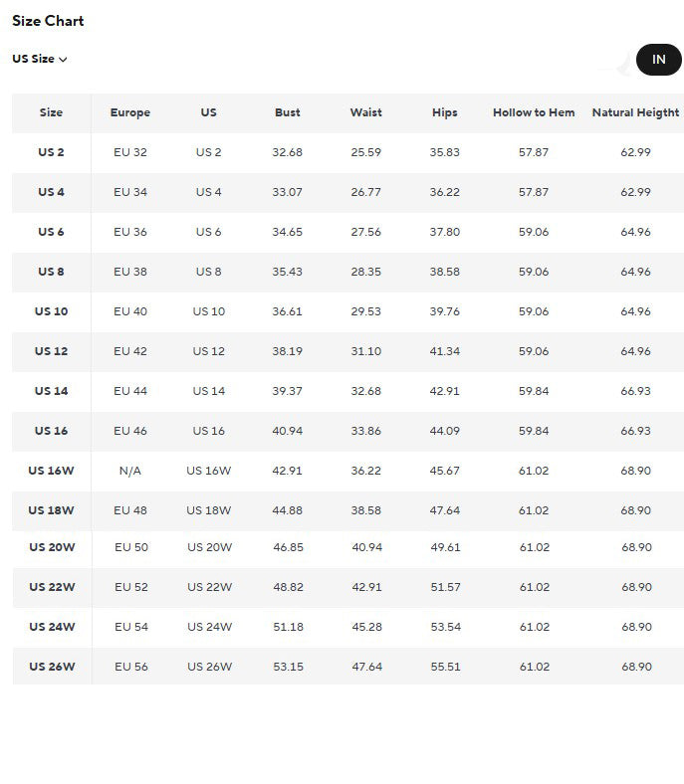Click the Natural Height column header

pos(635,112)
